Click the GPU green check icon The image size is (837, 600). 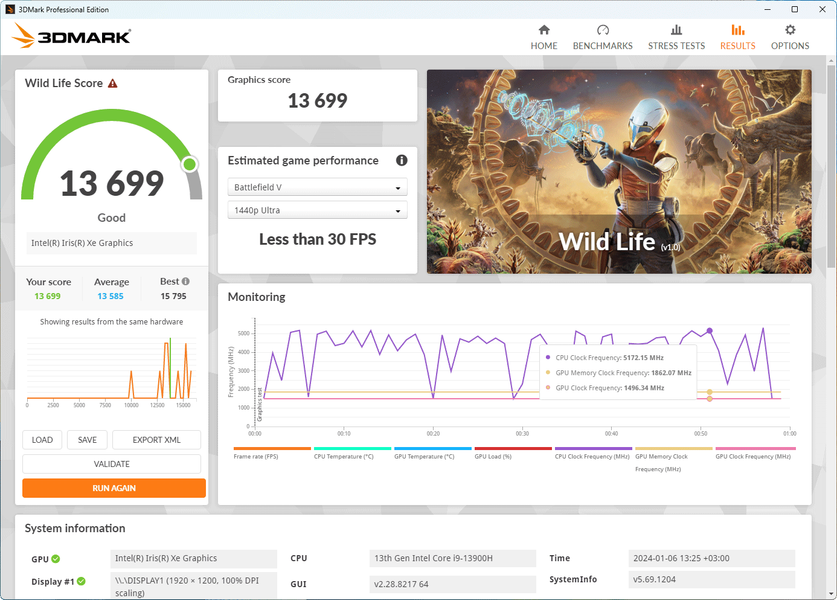coord(56,559)
